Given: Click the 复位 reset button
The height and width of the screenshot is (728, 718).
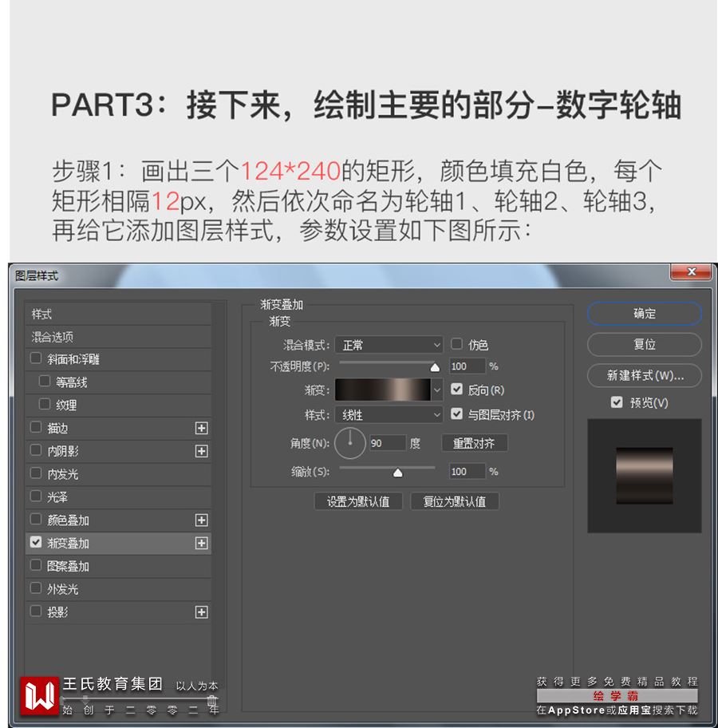Looking at the screenshot, I should [x=644, y=345].
